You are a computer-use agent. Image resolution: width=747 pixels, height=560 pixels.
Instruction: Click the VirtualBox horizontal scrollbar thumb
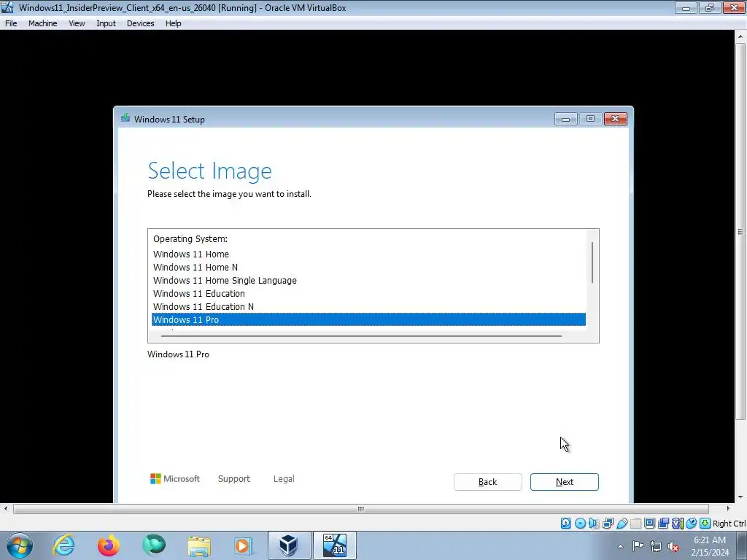tap(360, 509)
